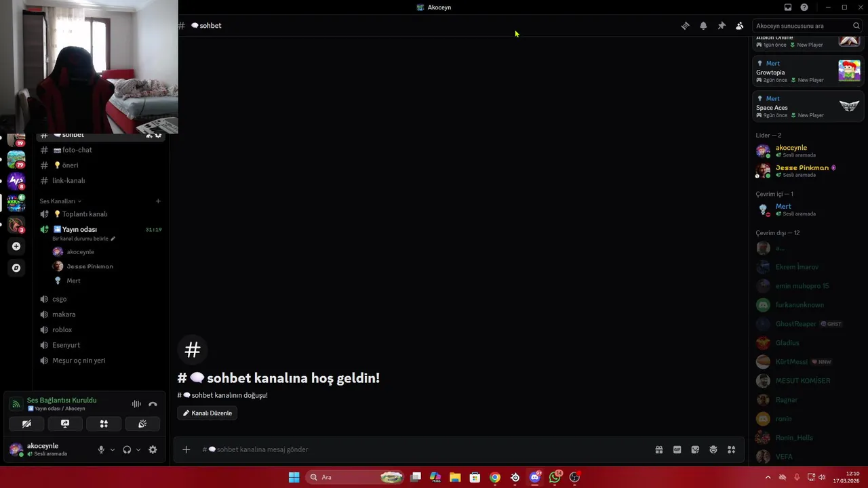This screenshot has height=488, width=868.
Task: Join the Esenyurt voice channel
Action: (x=102, y=346)
